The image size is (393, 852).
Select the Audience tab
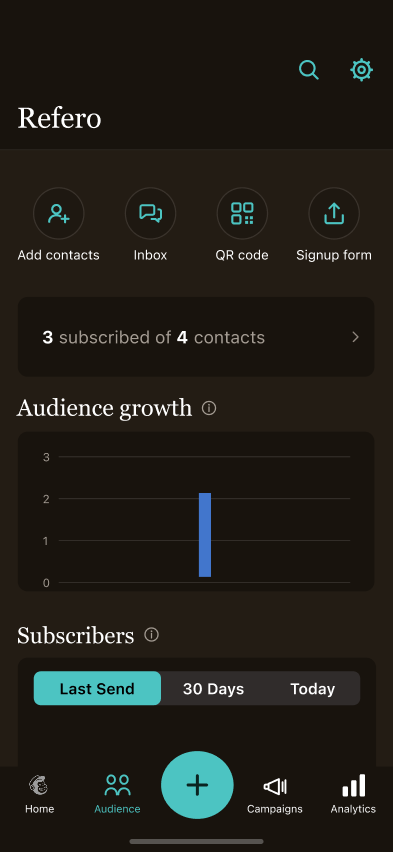point(117,794)
